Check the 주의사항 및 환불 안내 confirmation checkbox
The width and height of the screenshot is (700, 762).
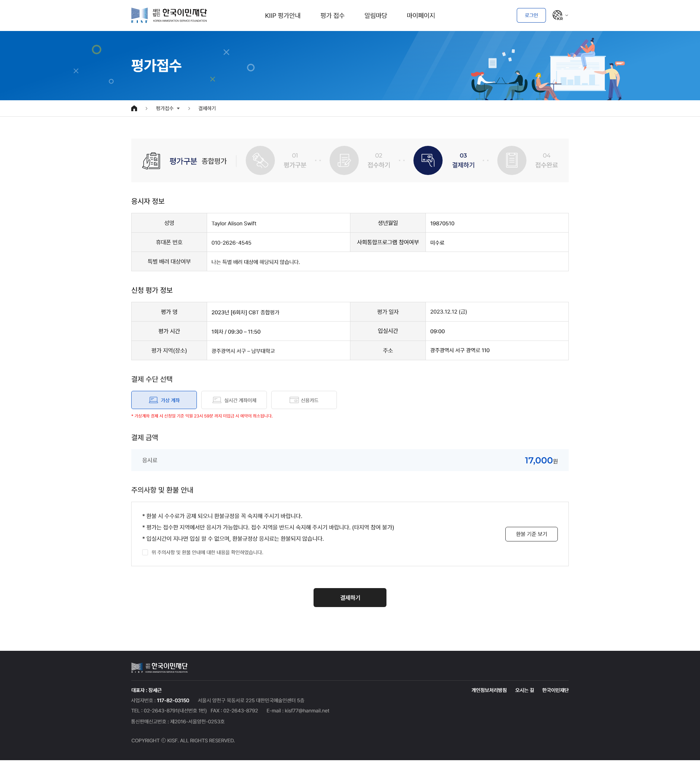[145, 552]
